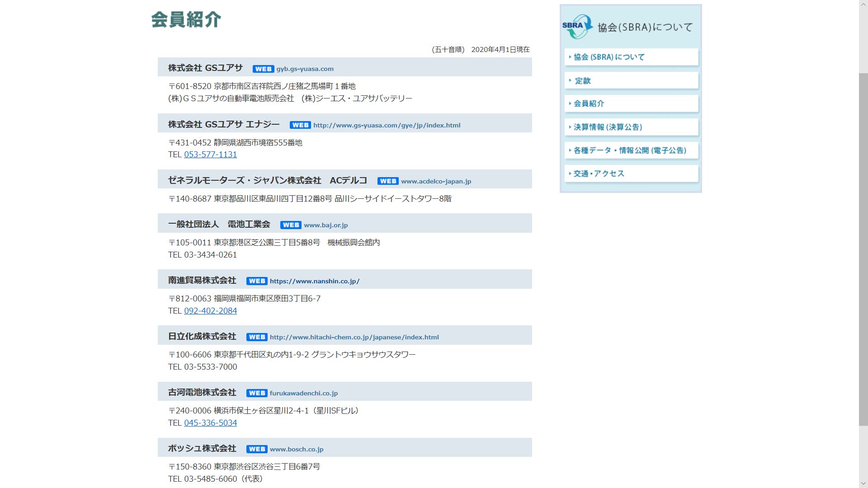Open the www.baj.or.jp link
The height and width of the screenshot is (488, 868).
tap(326, 225)
